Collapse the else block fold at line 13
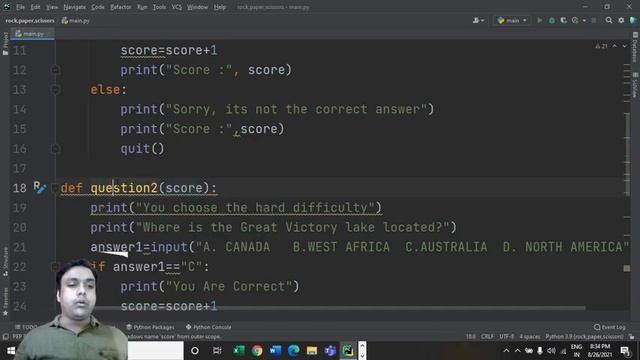The height and width of the screenshot is (360, 640). 56,90
